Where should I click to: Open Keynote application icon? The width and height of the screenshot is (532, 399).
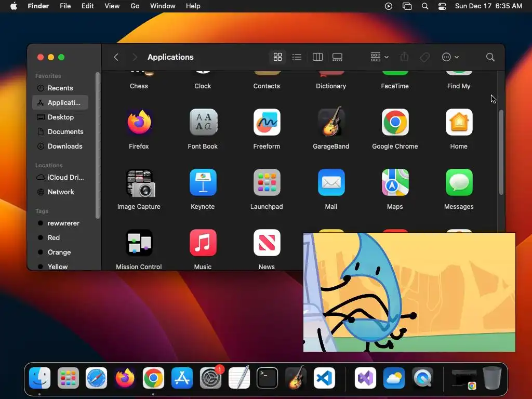(x=203, y=182)
